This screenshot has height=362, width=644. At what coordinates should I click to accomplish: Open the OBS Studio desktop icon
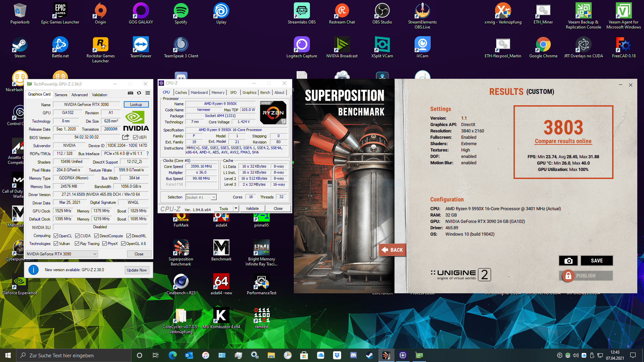(x=382, y=14)
